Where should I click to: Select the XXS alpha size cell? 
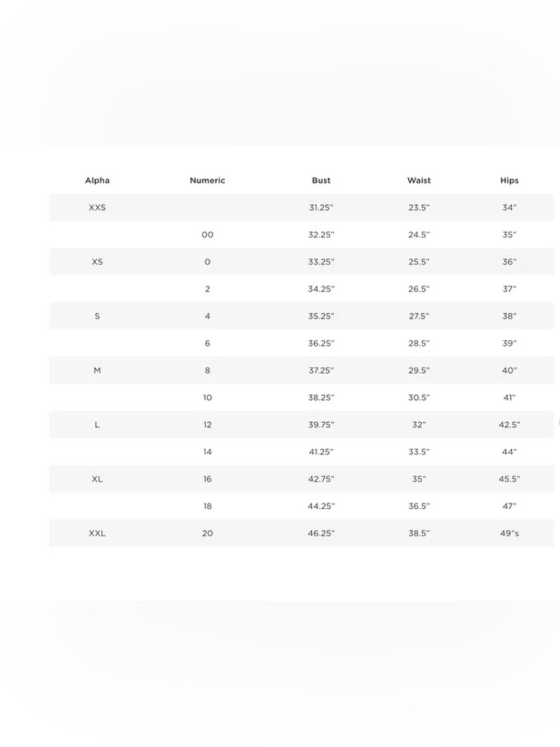point(97,207)
